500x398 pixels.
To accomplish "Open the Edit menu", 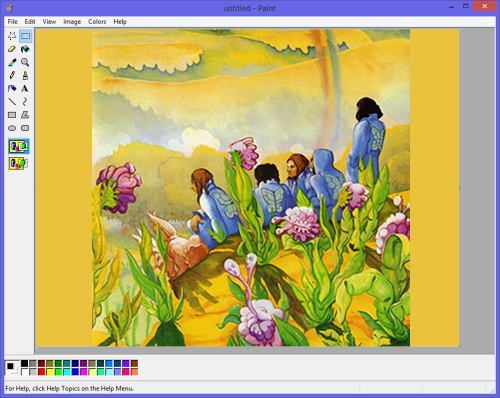I will [30, 22].
